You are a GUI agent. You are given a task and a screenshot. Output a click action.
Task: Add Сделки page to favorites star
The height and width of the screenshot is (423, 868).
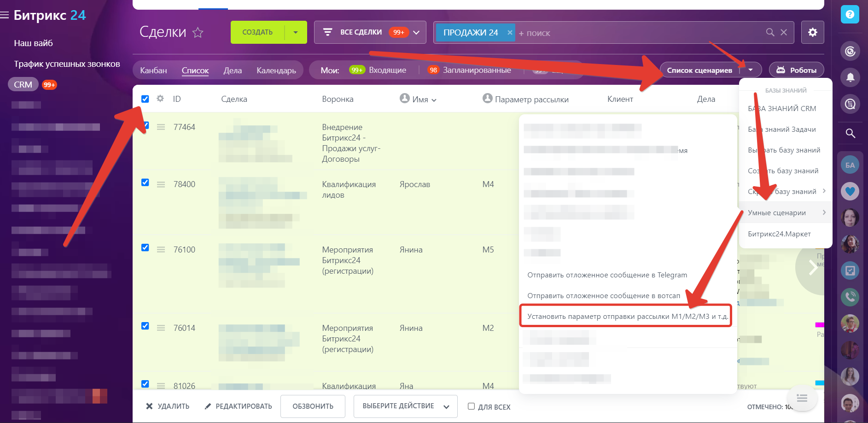(x=198, y=33)
